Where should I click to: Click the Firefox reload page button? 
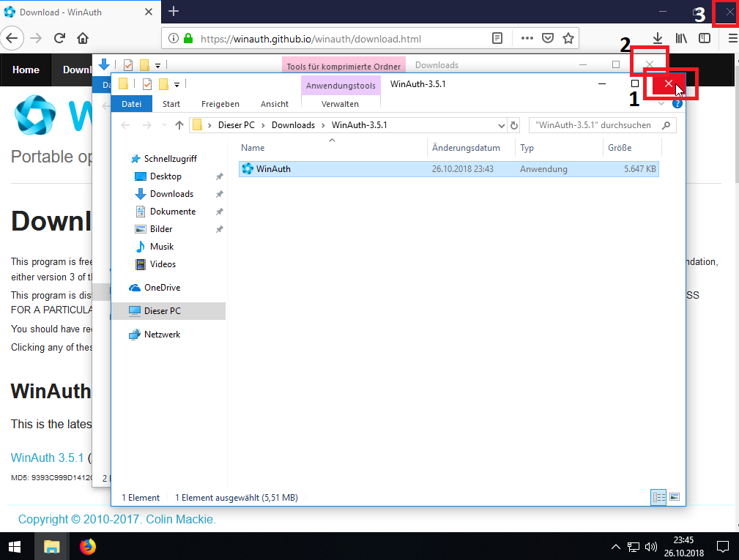(59, 38)
